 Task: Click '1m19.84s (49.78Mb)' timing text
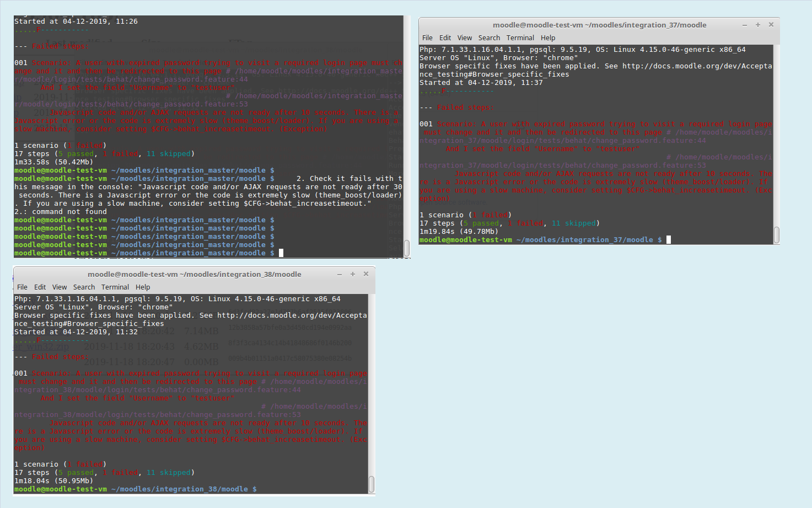click(x=459, y=232)
